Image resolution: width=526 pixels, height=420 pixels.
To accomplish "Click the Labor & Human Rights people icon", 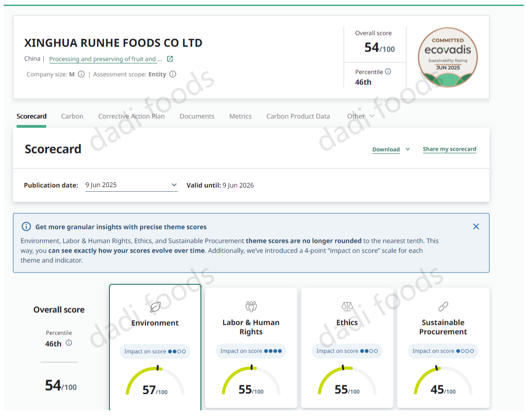I will [x=251, y=306].
